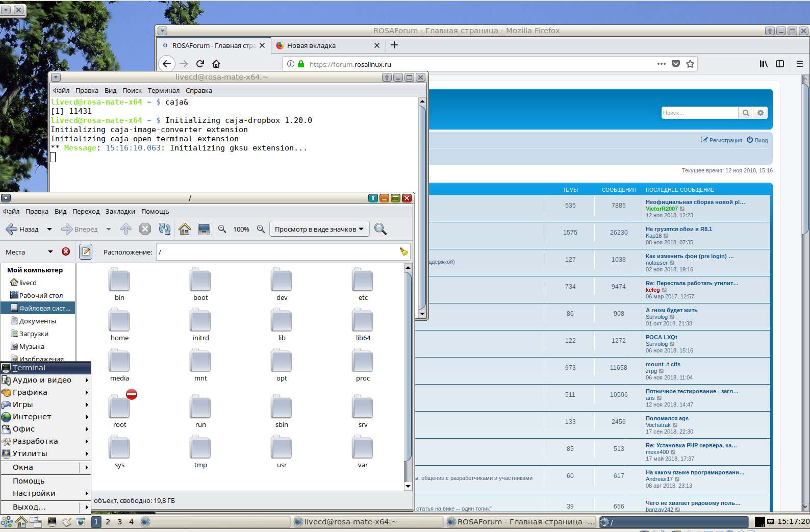Zoom in on the file manager icons
The height and width of the screenshot is (532, 810).
click(x=261, y=229)
